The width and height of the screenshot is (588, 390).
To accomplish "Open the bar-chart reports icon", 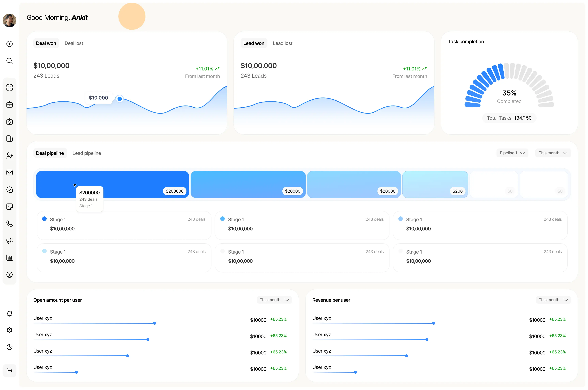I will point(10,258).
